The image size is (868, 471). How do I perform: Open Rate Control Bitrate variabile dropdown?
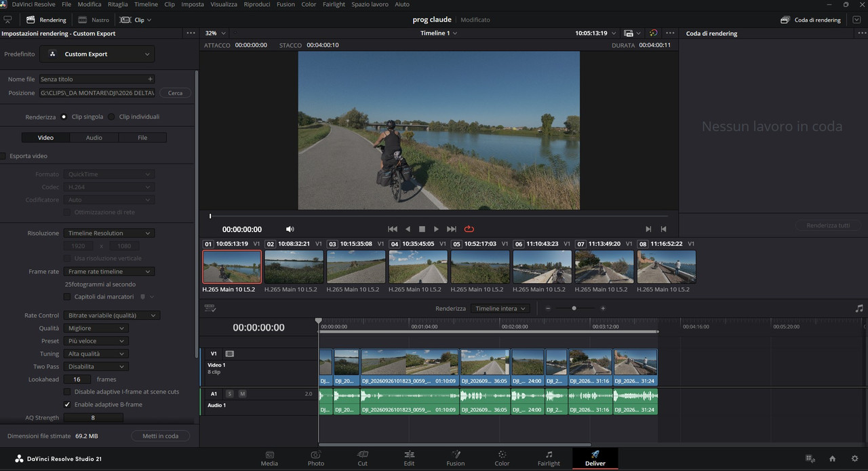[111, 315]
